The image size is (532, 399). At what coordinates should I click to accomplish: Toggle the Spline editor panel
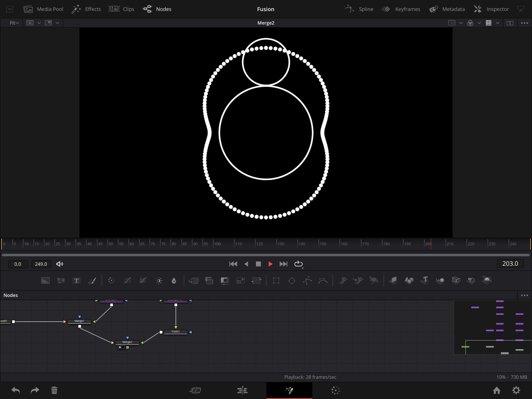click(x=359, y=9)
